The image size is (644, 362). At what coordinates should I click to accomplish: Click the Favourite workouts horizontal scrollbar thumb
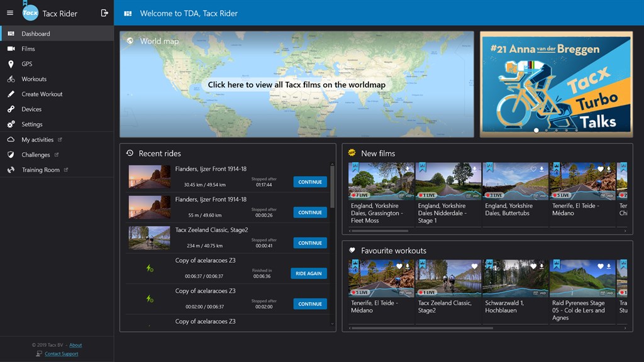[x=422, y=328]
